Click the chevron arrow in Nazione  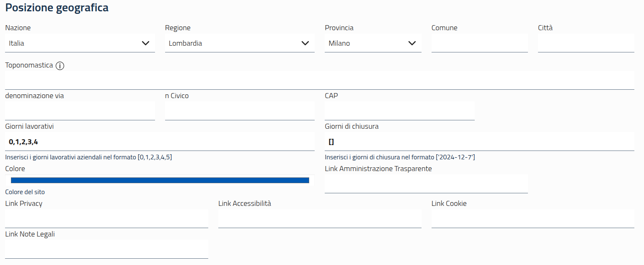pos(146,43)
